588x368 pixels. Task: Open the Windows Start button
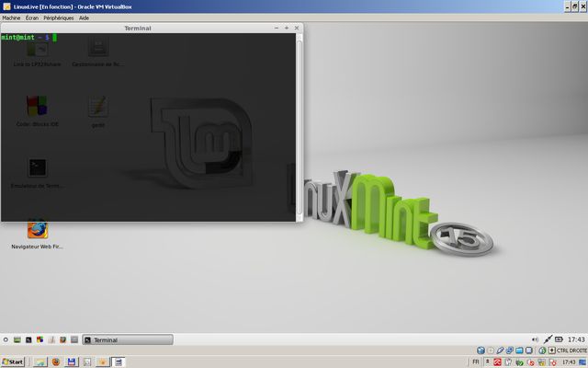[x=13, y=362]
